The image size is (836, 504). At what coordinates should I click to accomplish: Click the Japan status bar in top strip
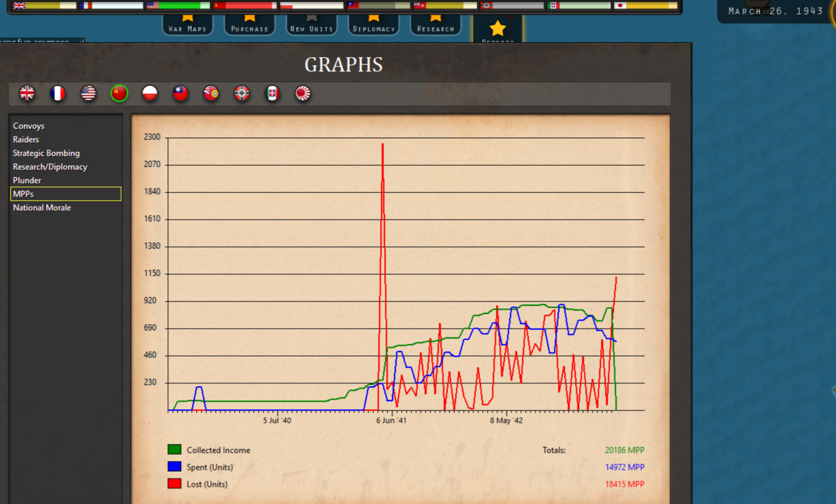(646, 5)
